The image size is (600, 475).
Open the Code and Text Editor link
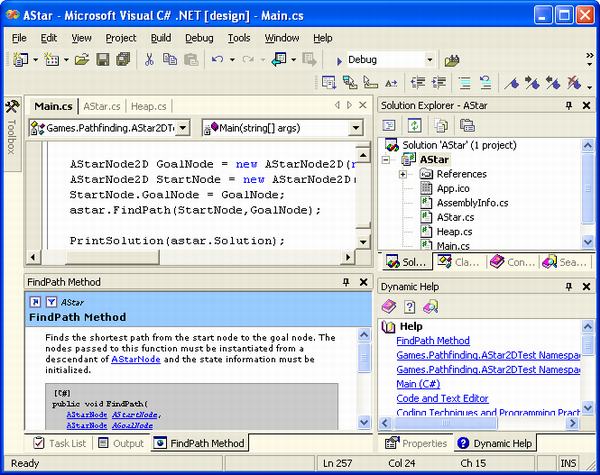[x=442, y=398]
